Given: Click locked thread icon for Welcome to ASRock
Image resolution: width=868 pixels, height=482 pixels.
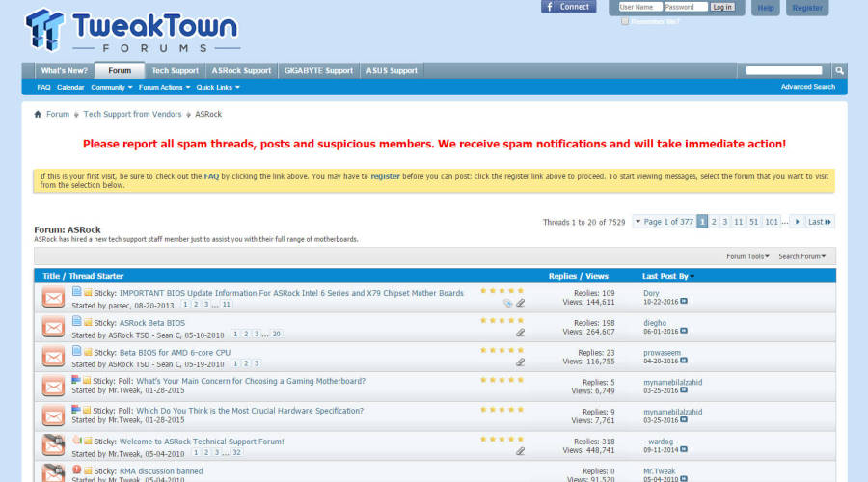Looking at the screenshot, I should tap(53, 445).
